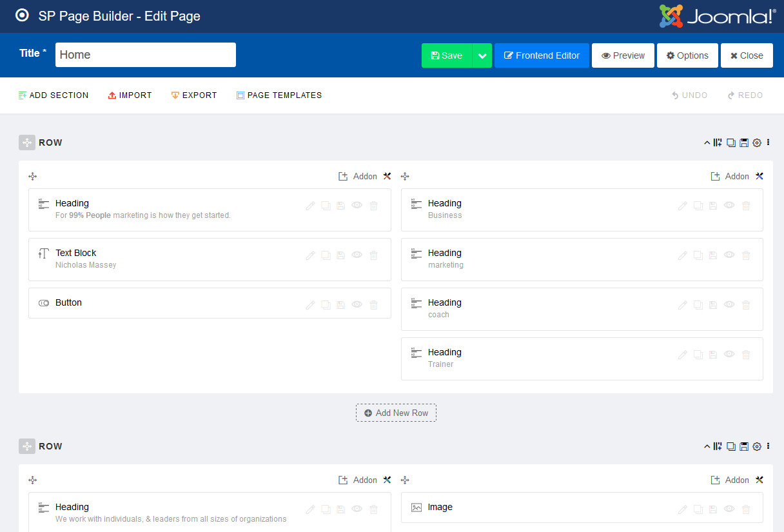
Task: Delete the Trainer Heading addon with trash icon
Action: click(746, 354)
